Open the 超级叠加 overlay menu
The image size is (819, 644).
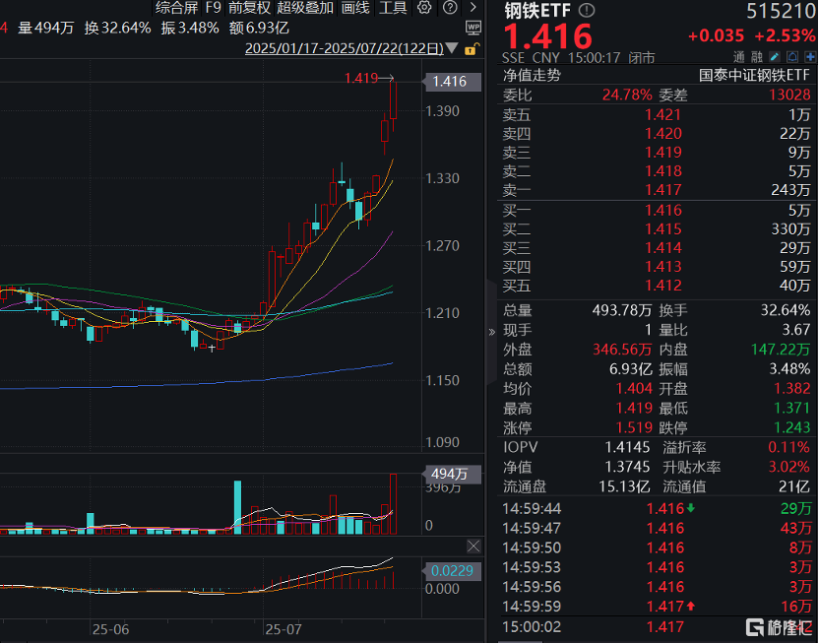[305, 7]
